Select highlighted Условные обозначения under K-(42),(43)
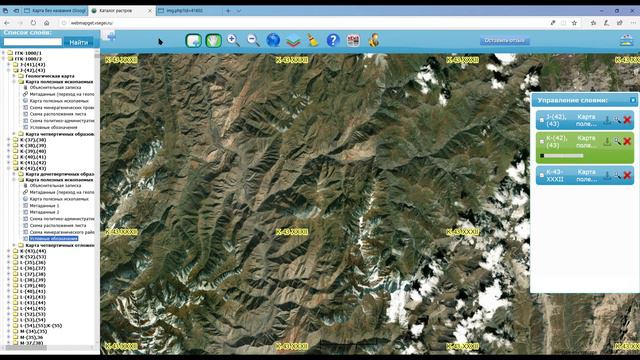 53,238
